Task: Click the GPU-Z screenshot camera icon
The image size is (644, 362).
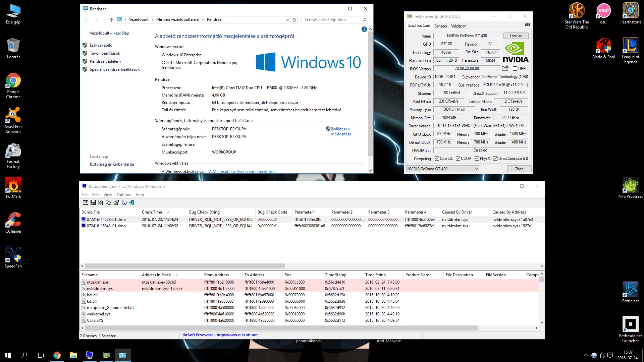Action: [527, 25]
